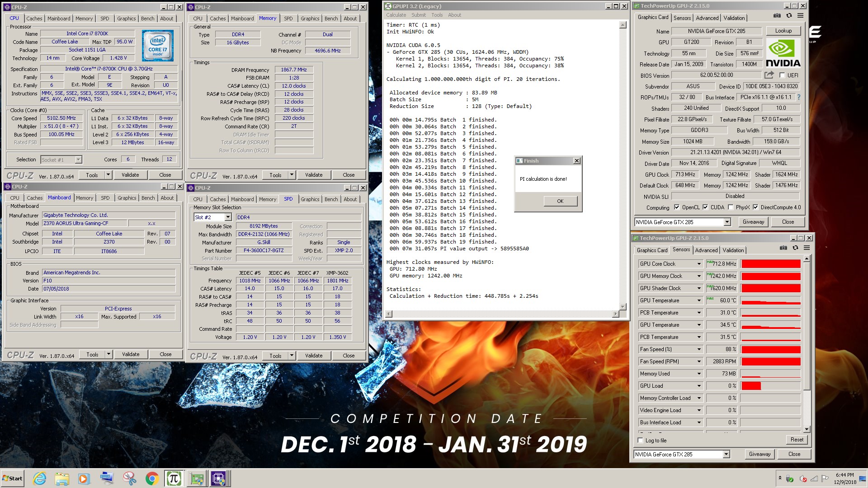This screenshot has width=868, height=488.
Task: Click the GPU Load red graph bar
Action: (751, 386)
